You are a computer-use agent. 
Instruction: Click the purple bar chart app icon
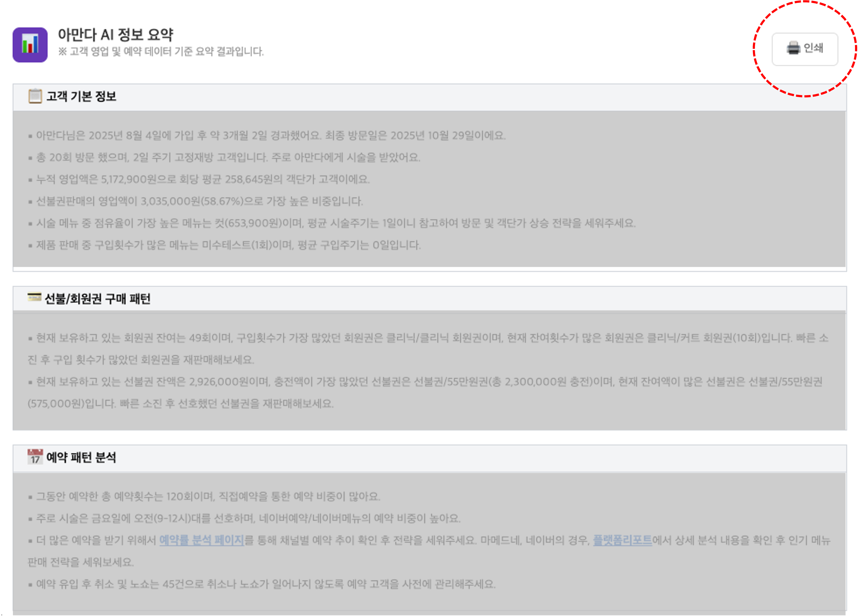(30, 45)
